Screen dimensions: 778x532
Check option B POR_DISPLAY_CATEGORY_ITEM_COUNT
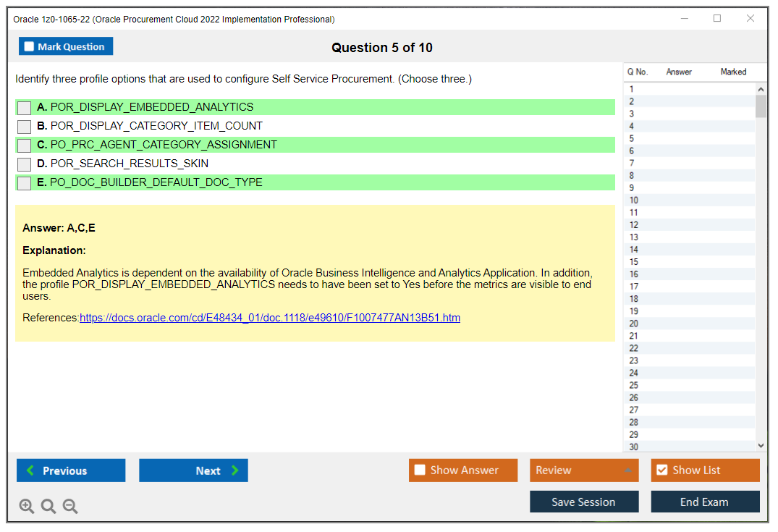25,127
